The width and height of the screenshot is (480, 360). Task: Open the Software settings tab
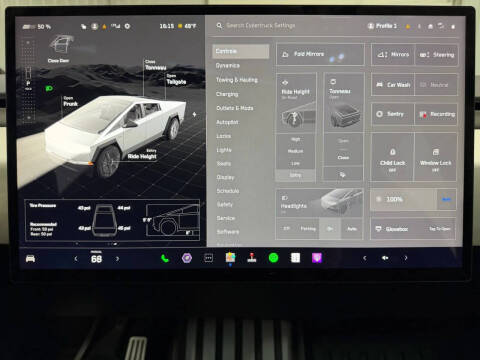coord(228,232)
